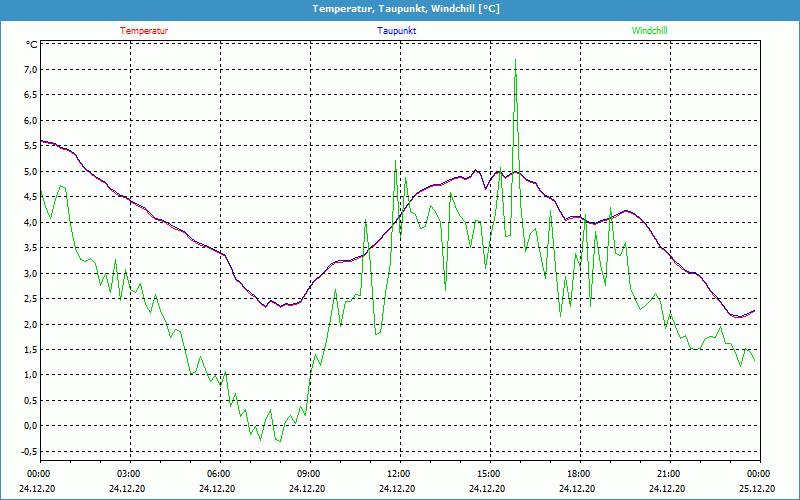The image size is (800, 500).
Task: Click the °C unit label on axis
Action: tap(32, 44)
